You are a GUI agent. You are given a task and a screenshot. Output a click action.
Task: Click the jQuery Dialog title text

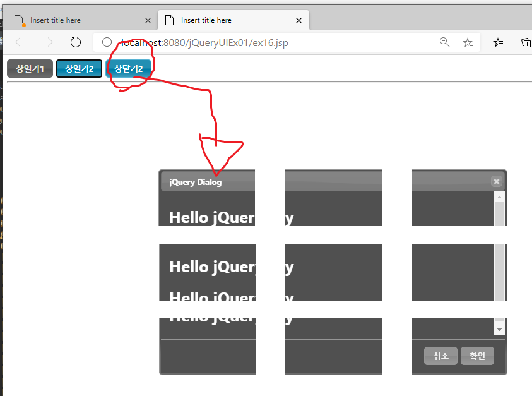click(196, 182)
